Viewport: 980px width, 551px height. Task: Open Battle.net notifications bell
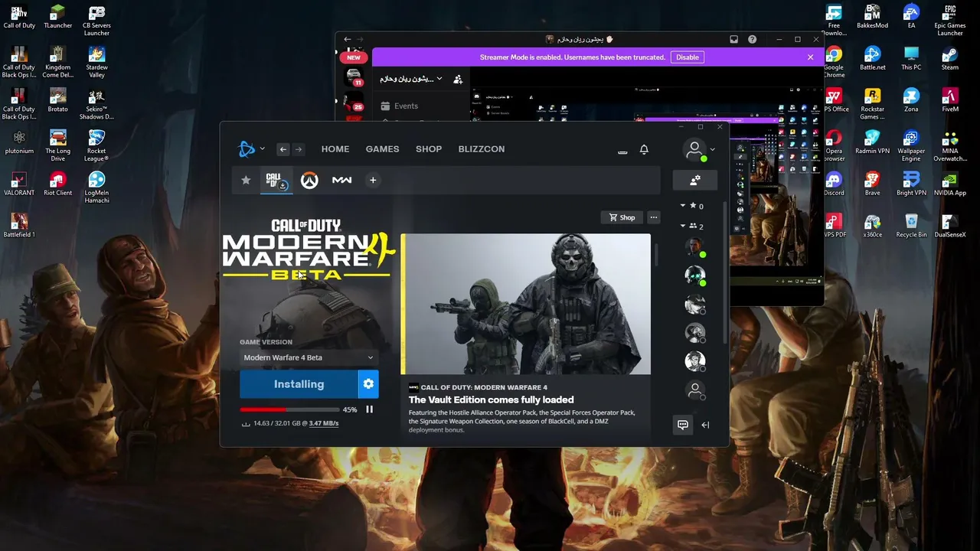pyautogui.click(x=644, y=149)
